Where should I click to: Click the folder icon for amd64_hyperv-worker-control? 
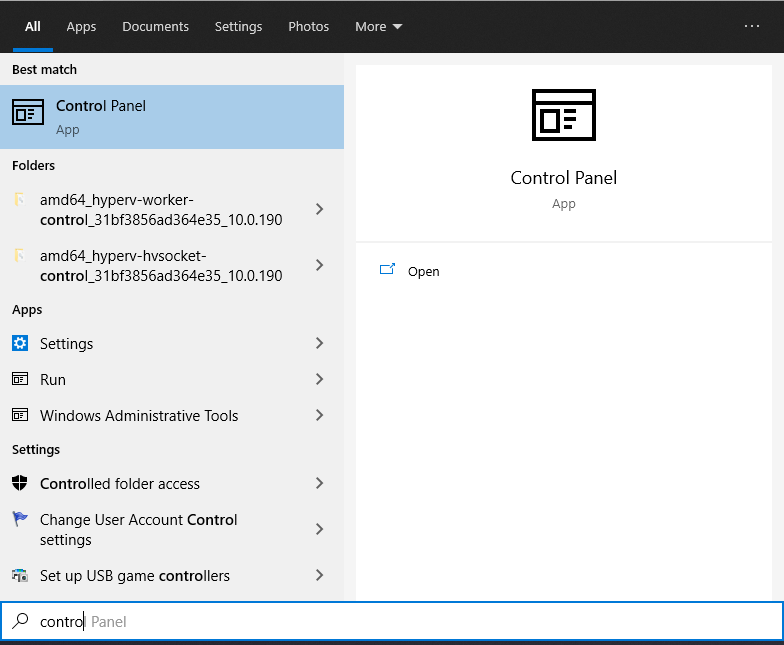pos(20,200)
